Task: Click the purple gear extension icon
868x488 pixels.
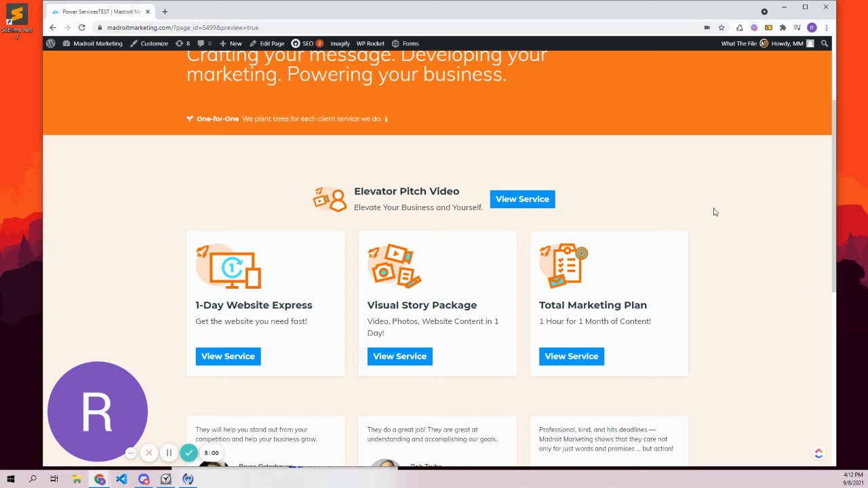Action: click(x=753, y=28)
